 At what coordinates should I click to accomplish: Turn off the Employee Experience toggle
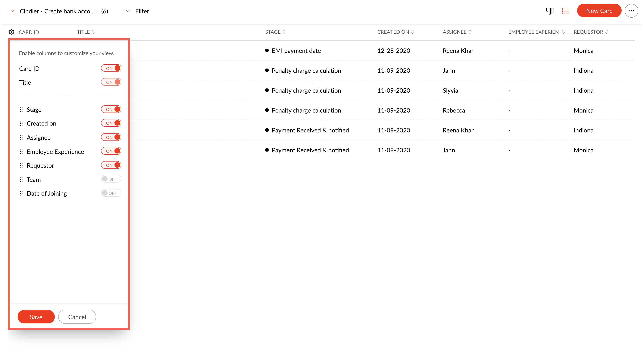coord(111,151)
